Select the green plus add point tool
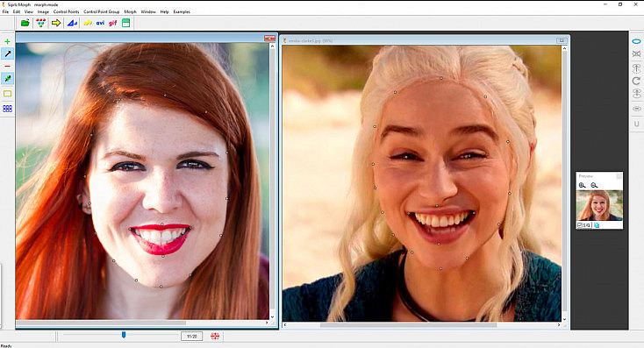 (7, 41)
